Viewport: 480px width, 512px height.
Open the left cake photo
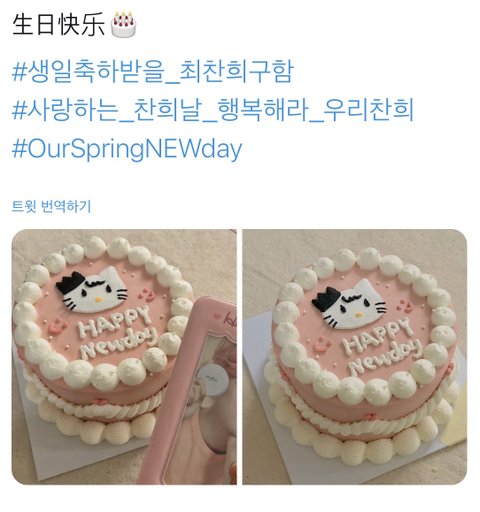pos(124,357)
